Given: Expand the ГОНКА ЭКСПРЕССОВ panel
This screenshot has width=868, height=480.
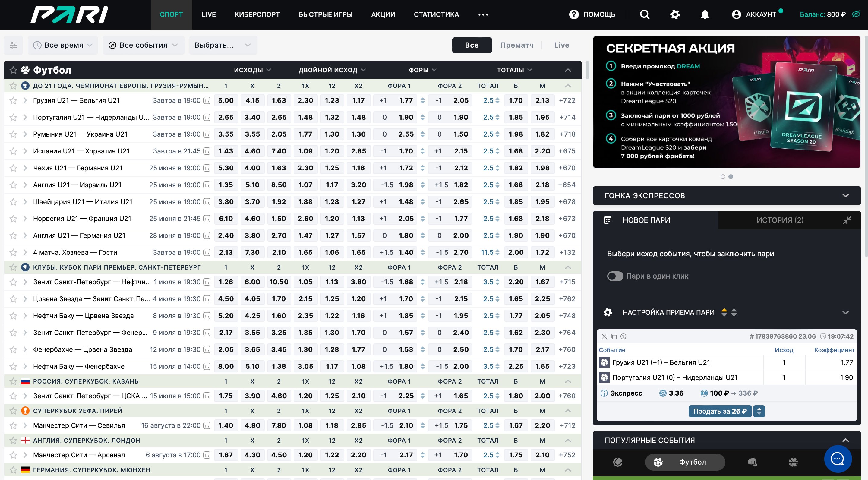Looking at the screenshot, I should pos(845,195).
